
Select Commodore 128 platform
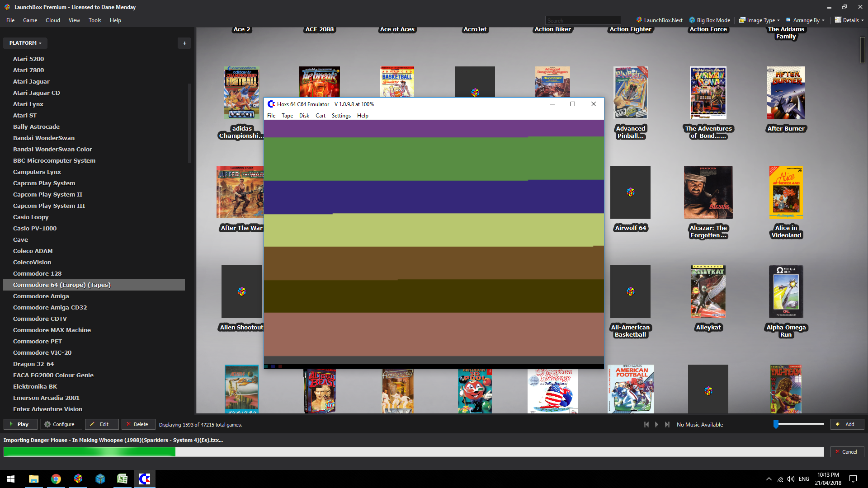[x=37, y=273]
